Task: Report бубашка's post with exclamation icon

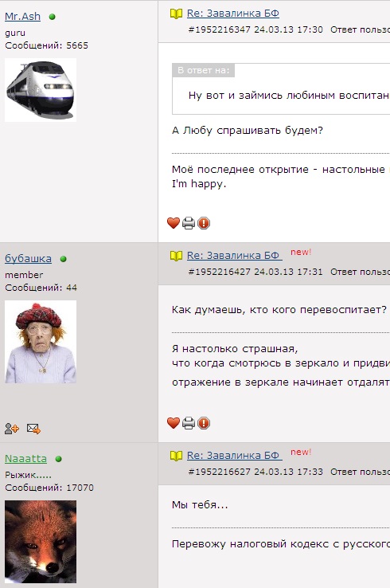Action: pyautogui.click(x=204, y=423)
